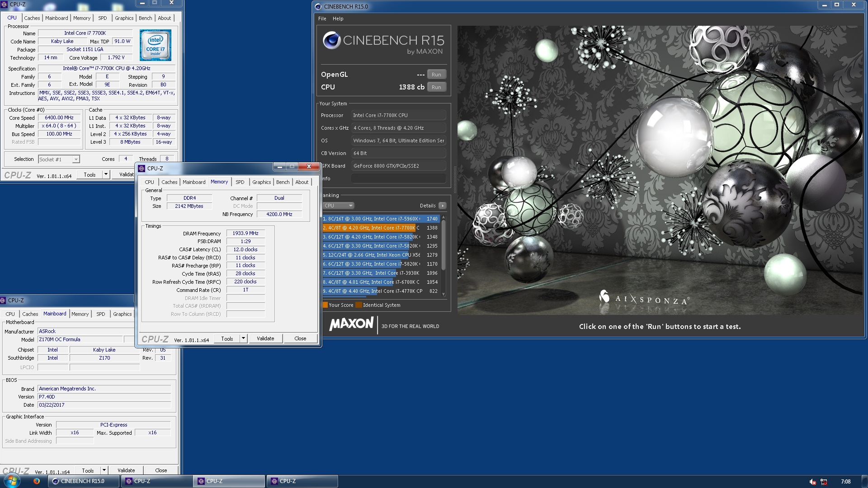Click the taskbar clock showing 7:08
868x488 pixels.
click(x=845, y=482)
